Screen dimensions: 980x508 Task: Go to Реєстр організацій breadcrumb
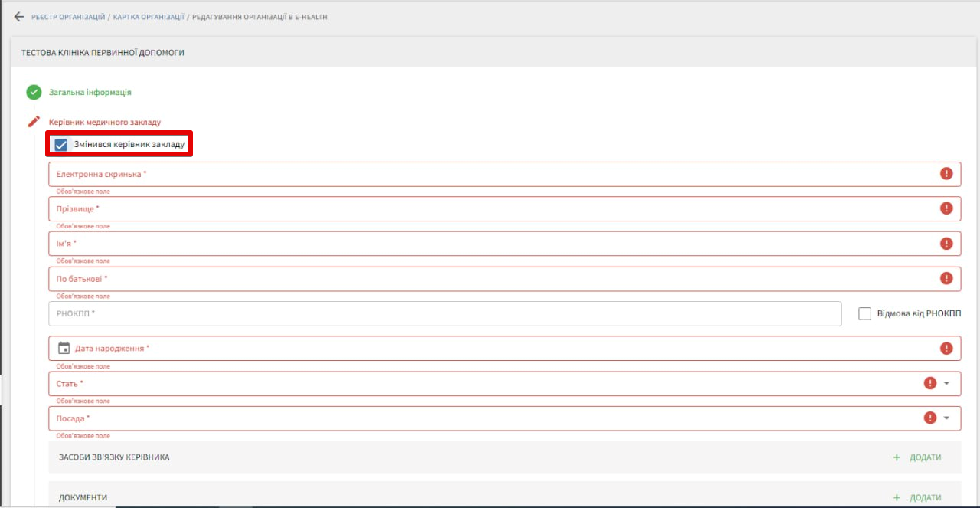coord(68,17)
